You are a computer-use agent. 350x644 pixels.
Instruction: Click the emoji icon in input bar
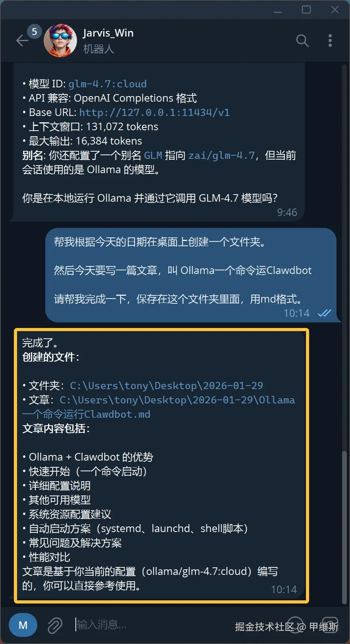[295, 625]
